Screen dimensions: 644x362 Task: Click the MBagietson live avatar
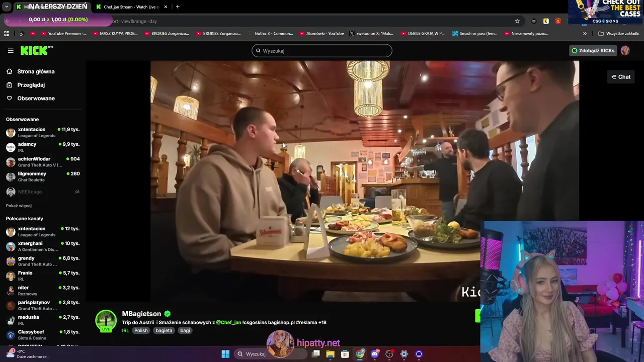(106, 321)
